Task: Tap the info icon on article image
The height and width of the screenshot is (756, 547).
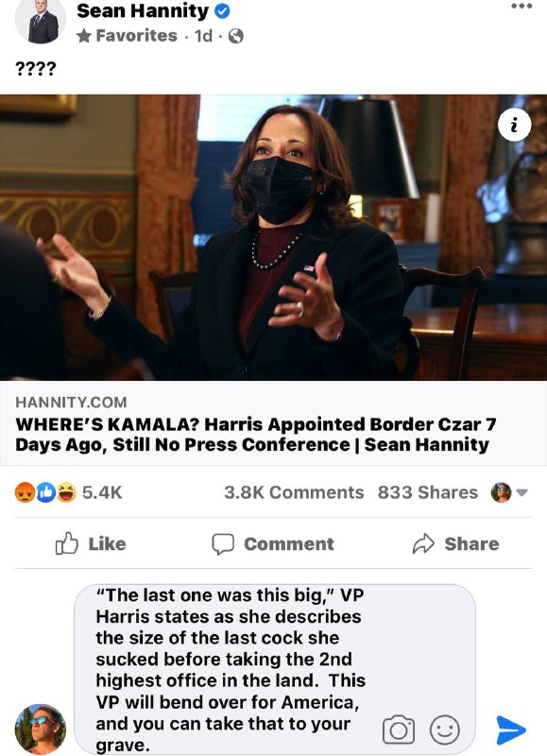Action: [x=514, y=126]
